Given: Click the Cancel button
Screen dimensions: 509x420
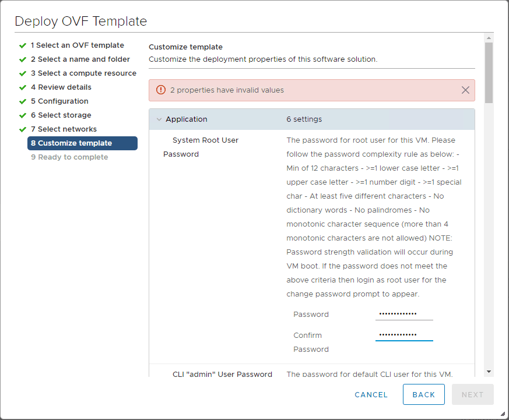Looking at the screenshot, I should [x=371, y=394].
